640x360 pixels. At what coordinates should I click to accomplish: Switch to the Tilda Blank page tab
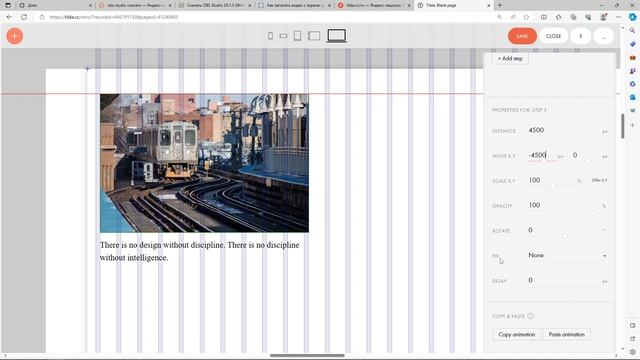(453, 5)
